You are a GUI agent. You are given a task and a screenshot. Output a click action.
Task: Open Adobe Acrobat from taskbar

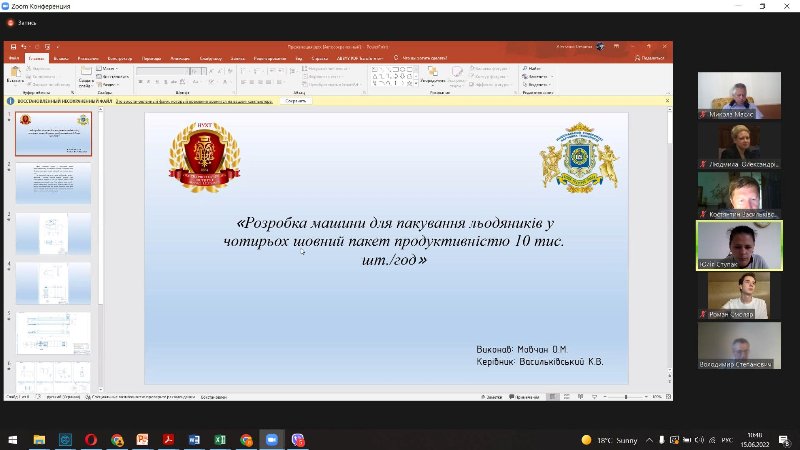pyautogui.click(x=168, y=439)
